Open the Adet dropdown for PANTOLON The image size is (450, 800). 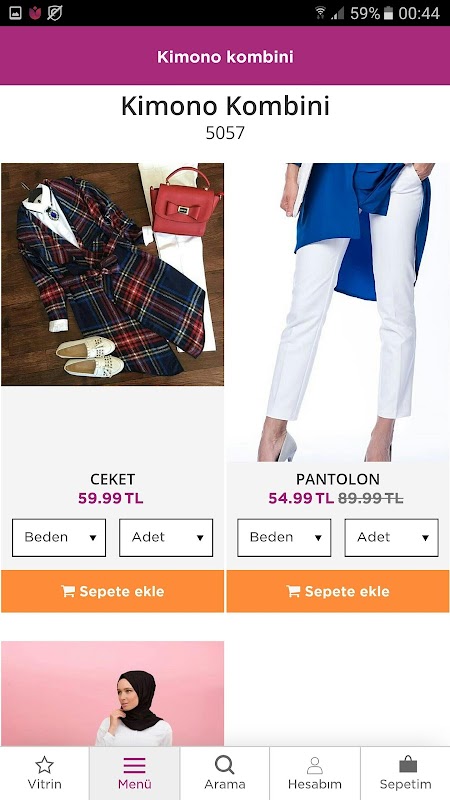[x=391, y=537]
